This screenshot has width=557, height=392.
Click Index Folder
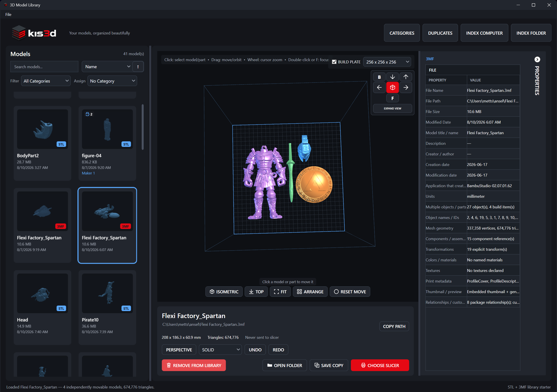pos(531,33)
